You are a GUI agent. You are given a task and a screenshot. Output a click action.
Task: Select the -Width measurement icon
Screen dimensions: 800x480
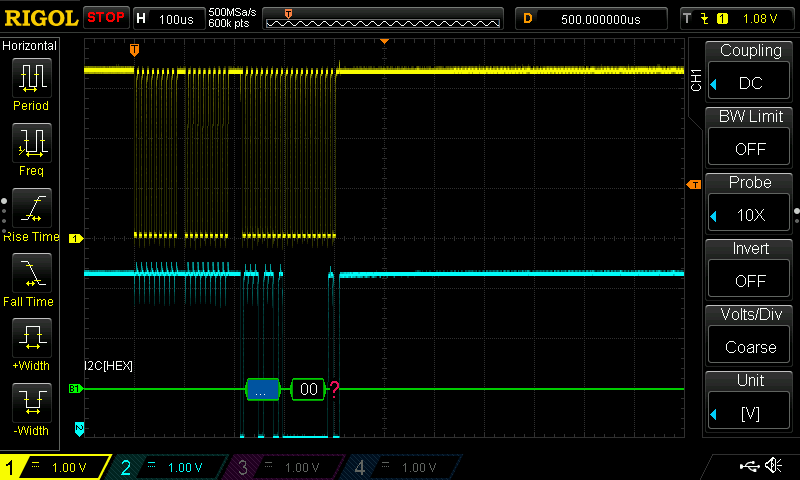coord(31,407)
